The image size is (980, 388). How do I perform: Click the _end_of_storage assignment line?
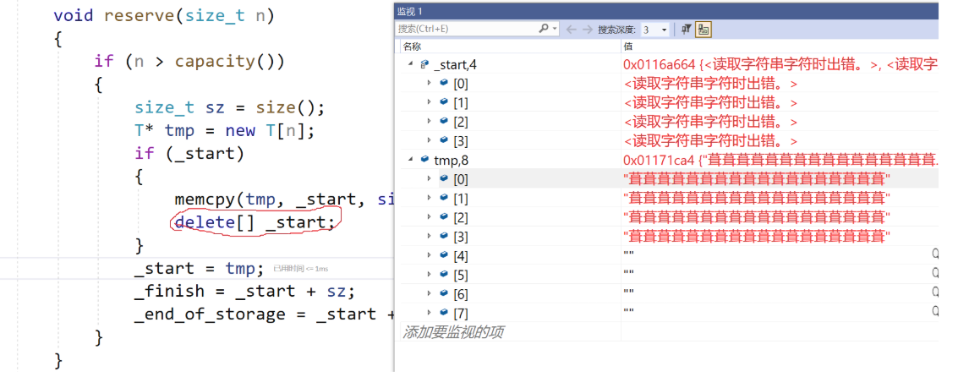pyautogui.click(x=265, y=314)
